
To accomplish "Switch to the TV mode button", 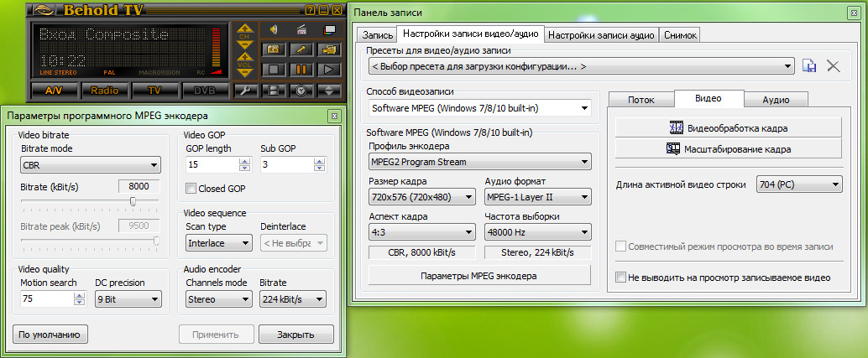I will (154, 90).
